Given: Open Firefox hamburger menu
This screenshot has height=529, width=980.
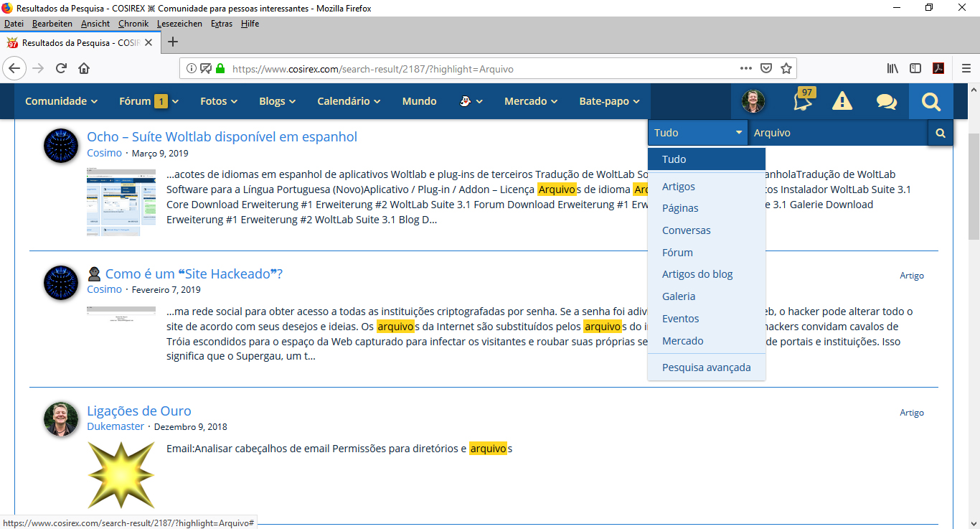Looking at the screenshot, I should [x=965, y=68].
